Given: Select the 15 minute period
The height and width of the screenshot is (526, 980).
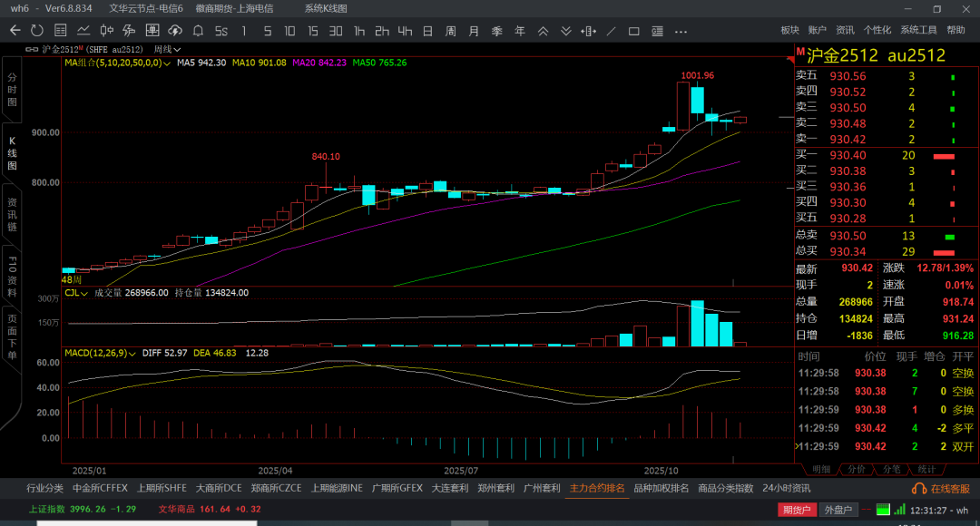Looking at the screenshot, I should tap(312, 31).
